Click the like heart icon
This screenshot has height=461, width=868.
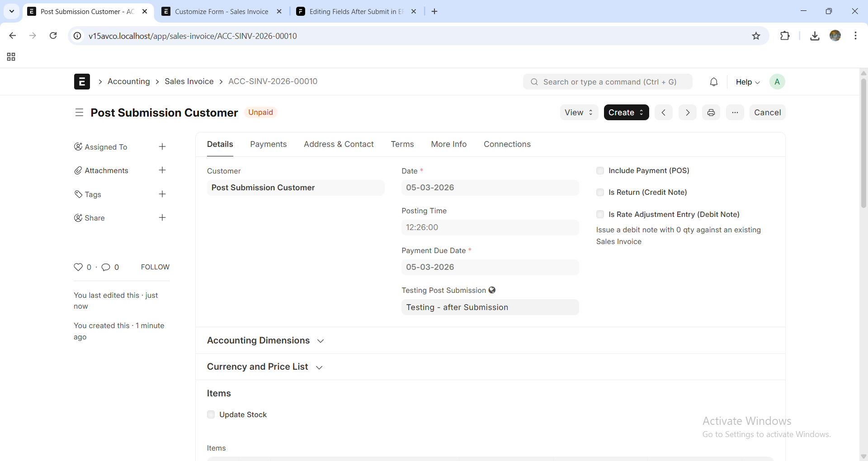tap(78, 267)
